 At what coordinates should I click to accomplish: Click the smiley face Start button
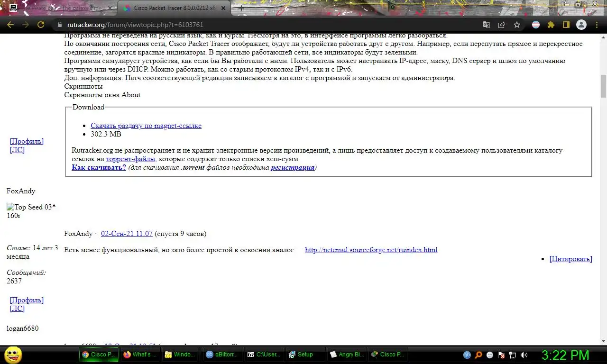click(x=13, y=355)
